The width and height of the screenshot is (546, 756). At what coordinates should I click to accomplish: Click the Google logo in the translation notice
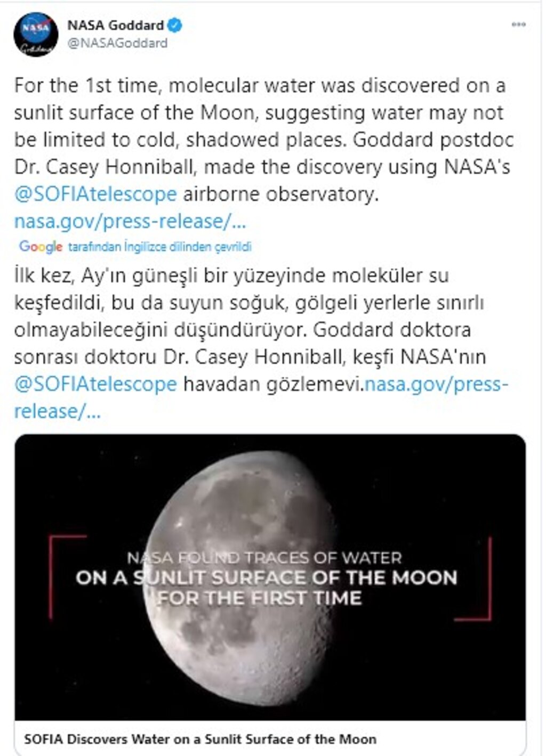[x=41, y=247]
